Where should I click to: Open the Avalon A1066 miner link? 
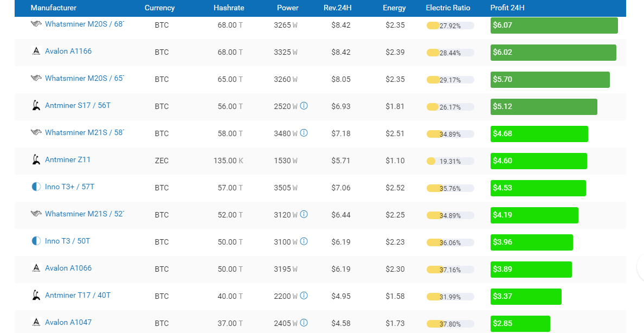[x=68, y=268]
